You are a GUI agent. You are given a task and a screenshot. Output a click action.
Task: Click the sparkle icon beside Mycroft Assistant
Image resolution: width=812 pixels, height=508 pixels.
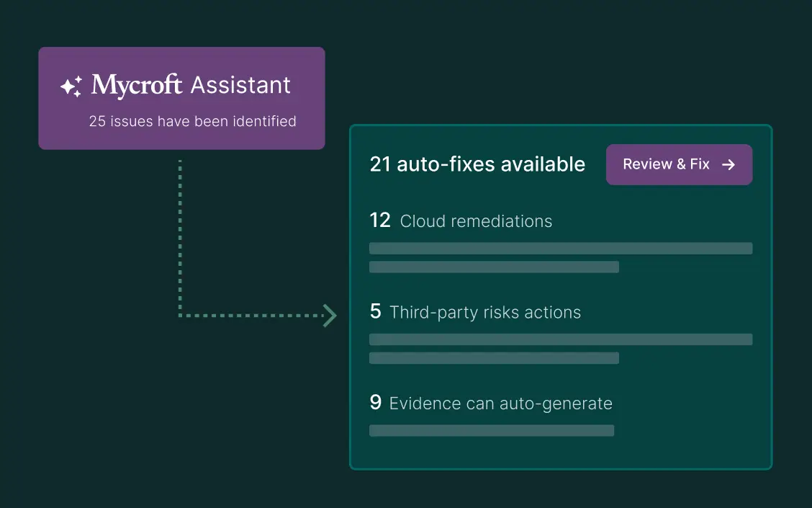(x=71, y=86)
